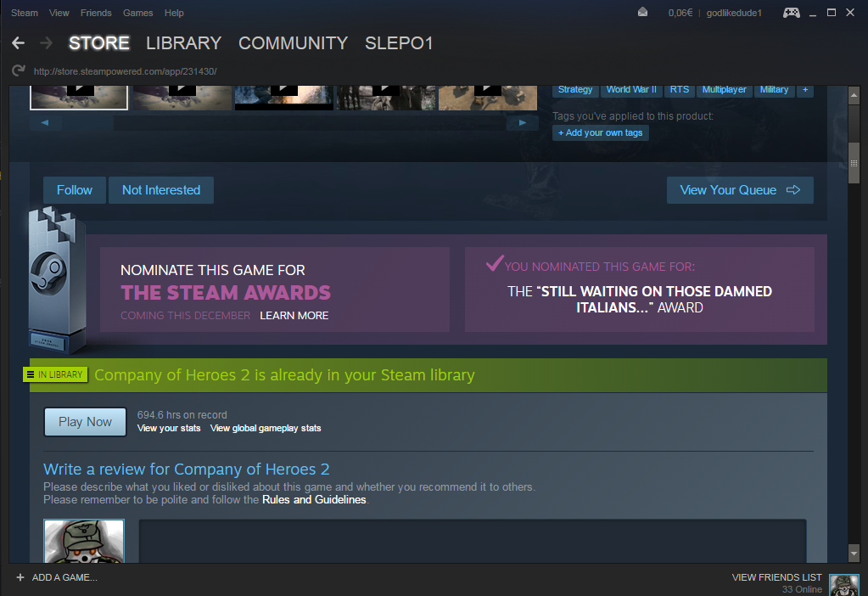Viewport: 868px width, 596px height.
Task: Go forward with the right arrow
Action: point(47,43)
